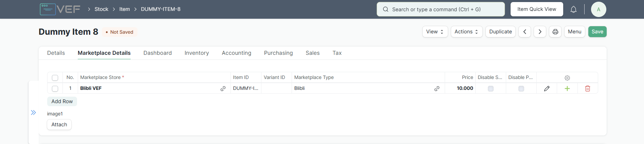Switch to the Inventory tab
The width and height of the screenshot is (644, 144).
point(197,53)
